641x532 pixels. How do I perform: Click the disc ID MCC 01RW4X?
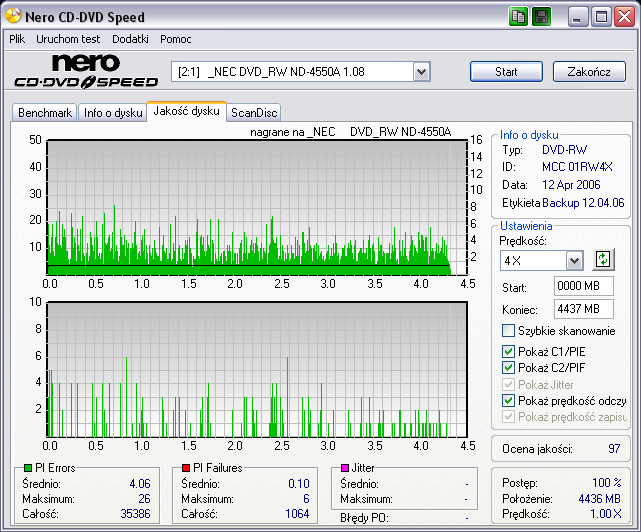577,167
